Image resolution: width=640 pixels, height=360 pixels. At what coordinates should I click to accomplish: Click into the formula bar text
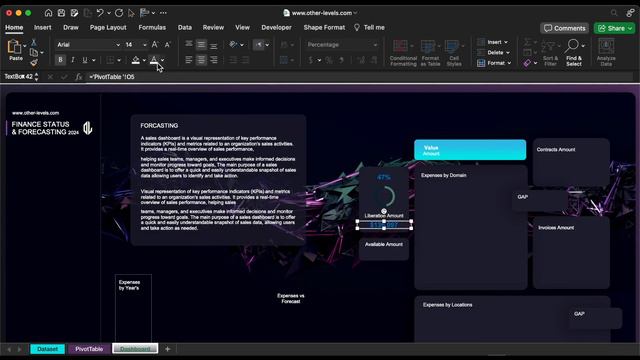(x=359, y=77)
